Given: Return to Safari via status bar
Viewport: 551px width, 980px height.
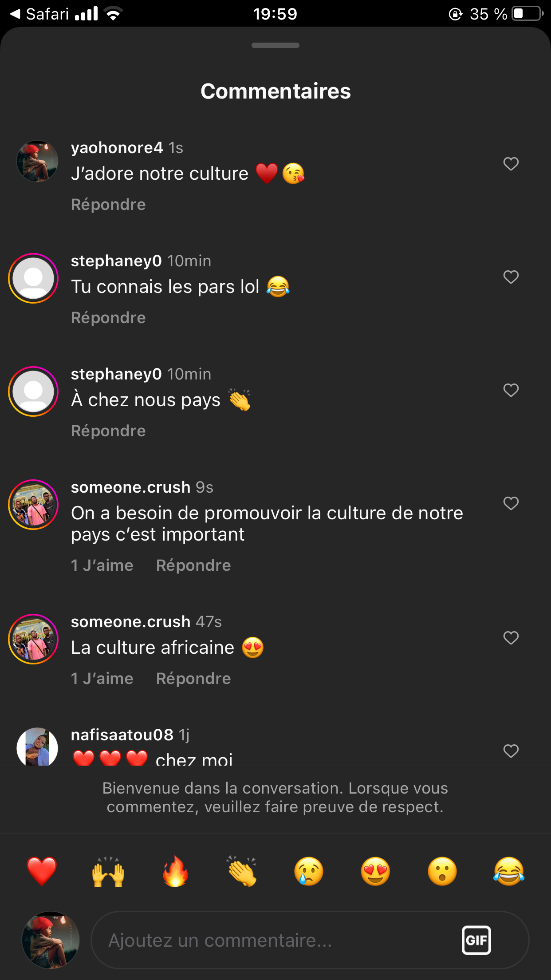Looking at the screenshot, I should click(x=40, y=14).
